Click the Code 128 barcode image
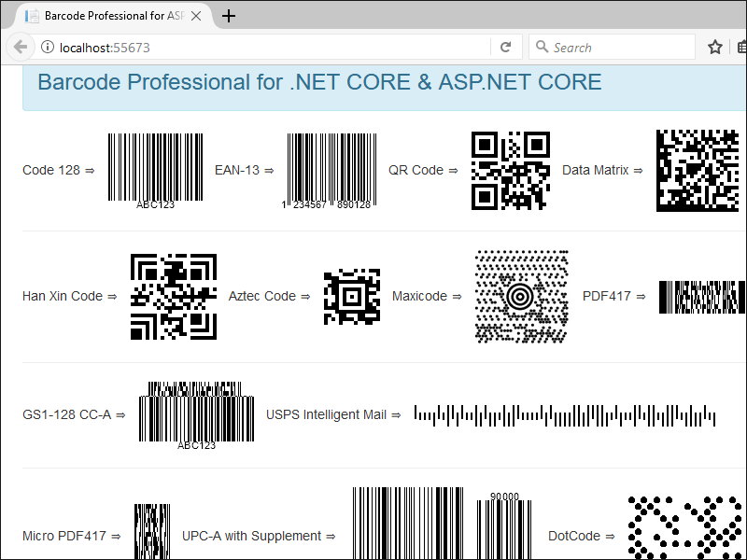Screen dimensions: 747x560 pyautogui.click(x=155, y=171)
